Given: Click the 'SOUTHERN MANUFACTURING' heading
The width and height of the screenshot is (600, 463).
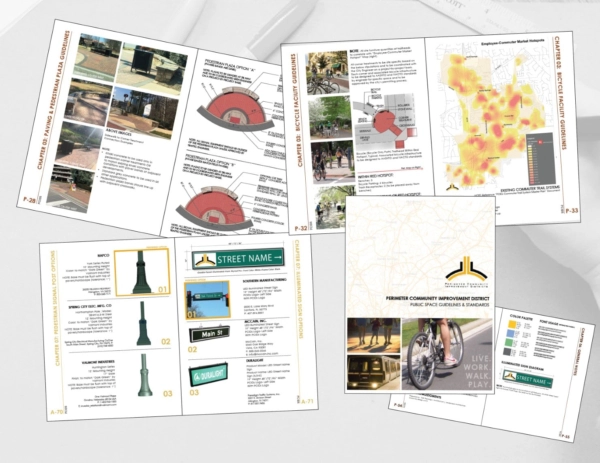Looking at the screenshot, I should click(x=264, y=281).
